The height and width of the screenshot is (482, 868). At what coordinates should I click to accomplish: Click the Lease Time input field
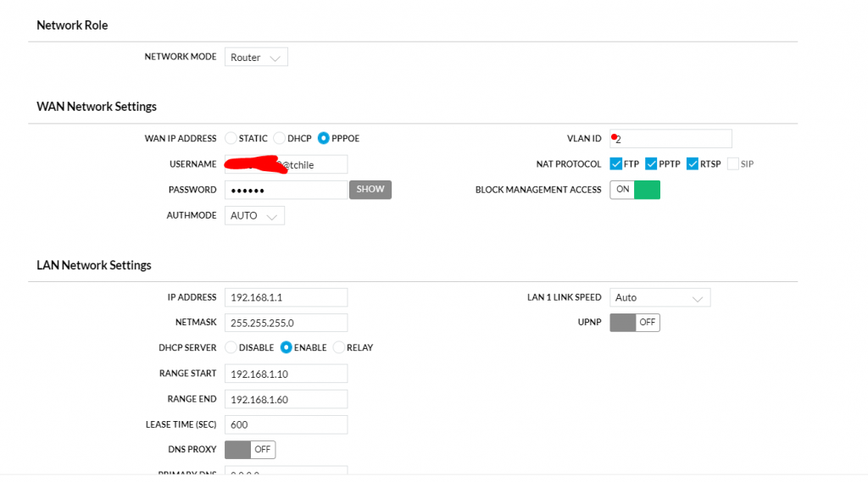pos(286,424)
